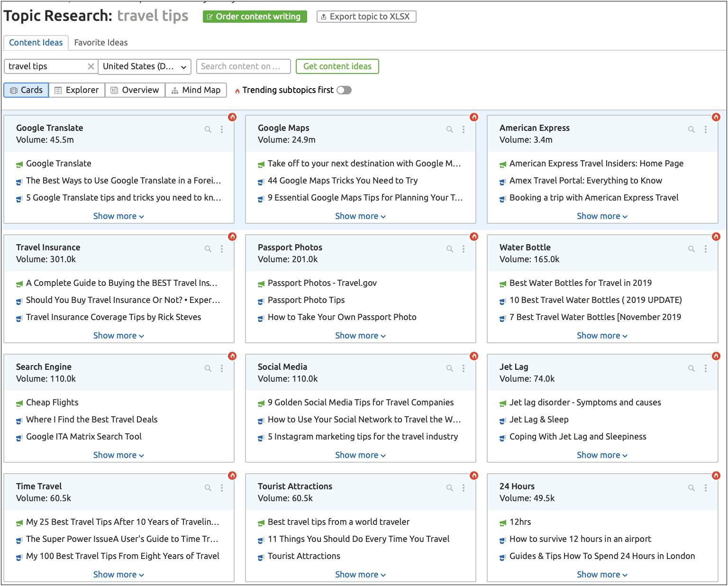Open the three-dot menu on Time Travel card
This screenshot has width=728, height=586.
tap(222, 487)
